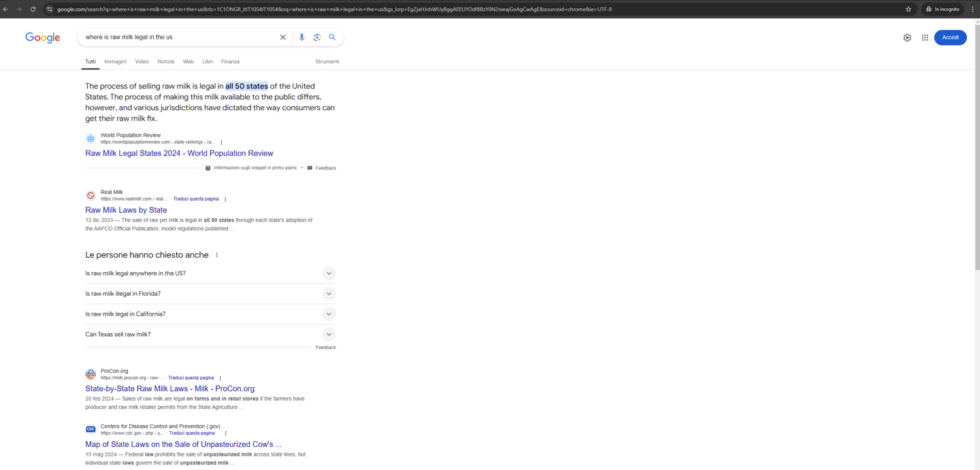Viewport: 980px width, 470px height.
Task: Expand "Is raw milk legal in California?"
Action: click(329, 314)
